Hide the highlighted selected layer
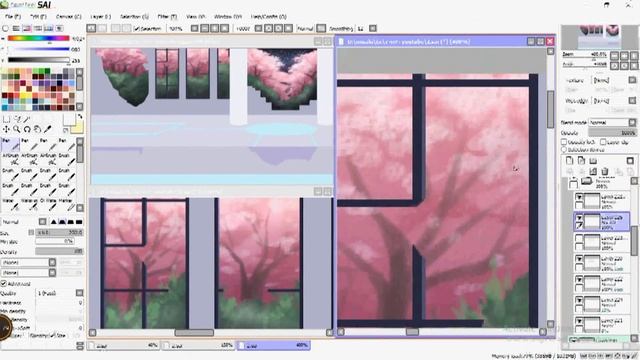640x360 pixels. pyautogui.click(x=579, y=218)
